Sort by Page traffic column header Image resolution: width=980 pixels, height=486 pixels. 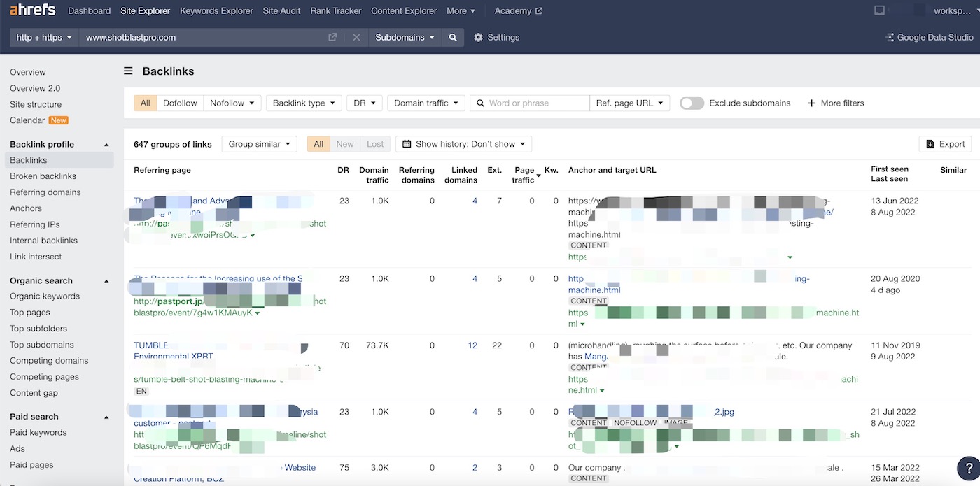525,175
